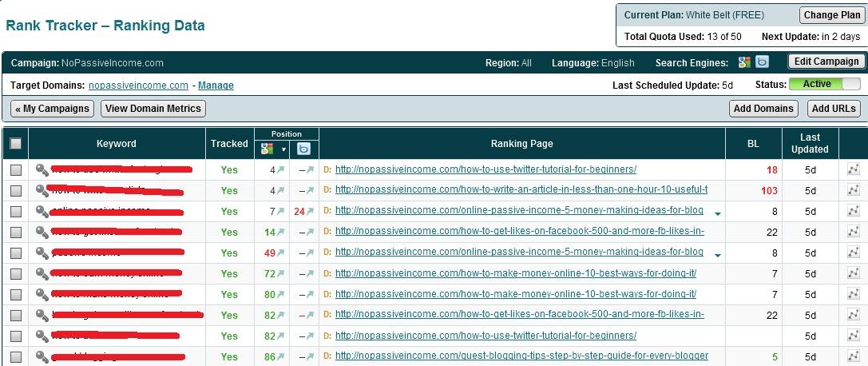This screenshot has height=366, width=868.
Task: Open history chart for Google position 80 row
Action: click(853, 295)
